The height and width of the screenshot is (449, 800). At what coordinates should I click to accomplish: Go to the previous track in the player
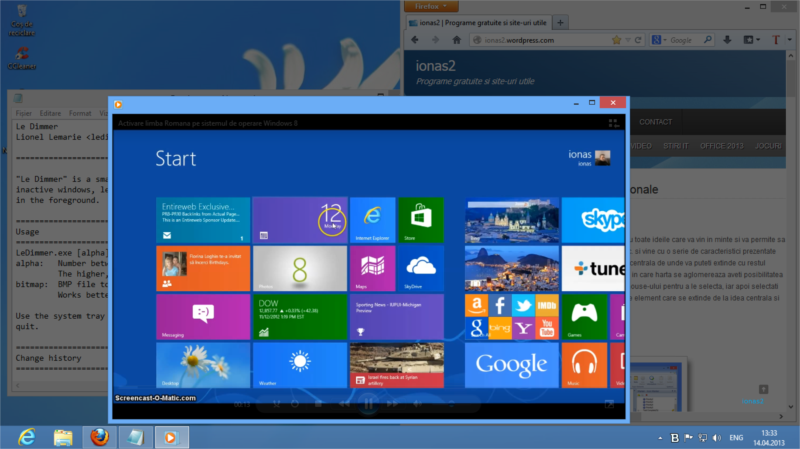coord(345,404)
